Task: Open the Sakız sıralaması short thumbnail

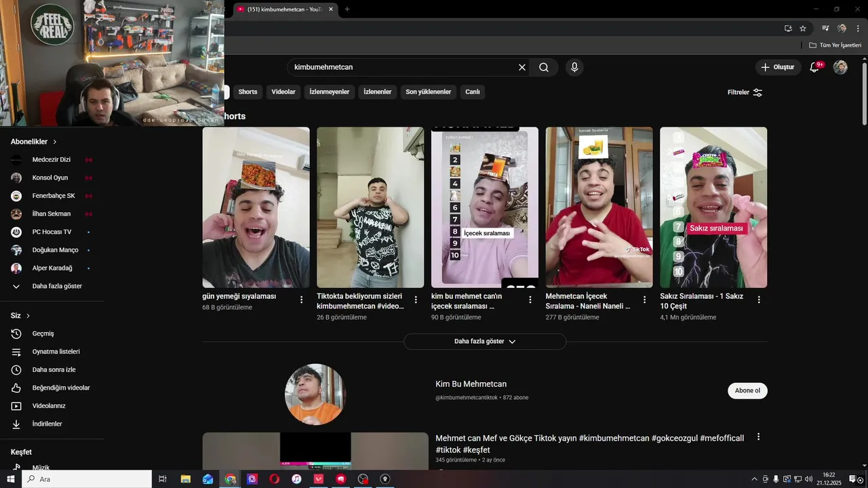Action: coord(713,207)
